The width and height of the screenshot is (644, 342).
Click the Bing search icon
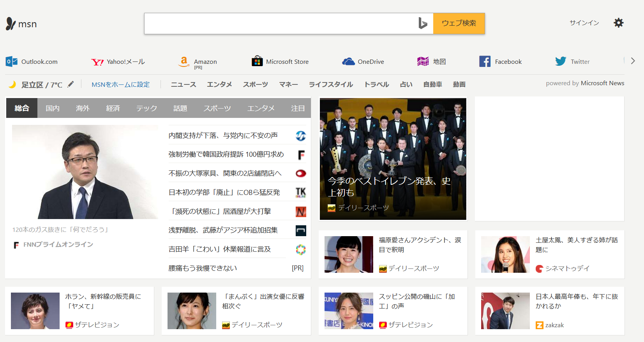click(423, 23)
